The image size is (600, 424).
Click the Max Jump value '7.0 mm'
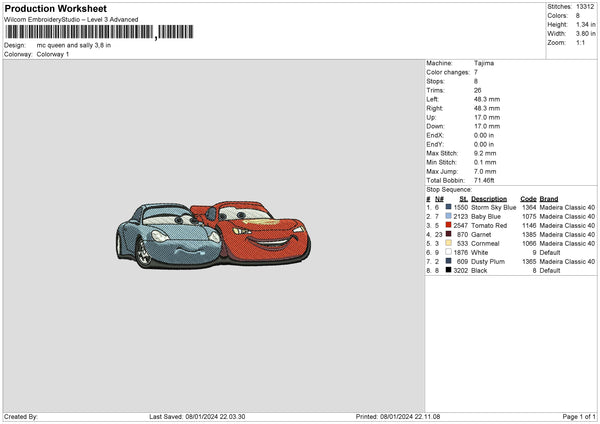(x=485, y=171)
